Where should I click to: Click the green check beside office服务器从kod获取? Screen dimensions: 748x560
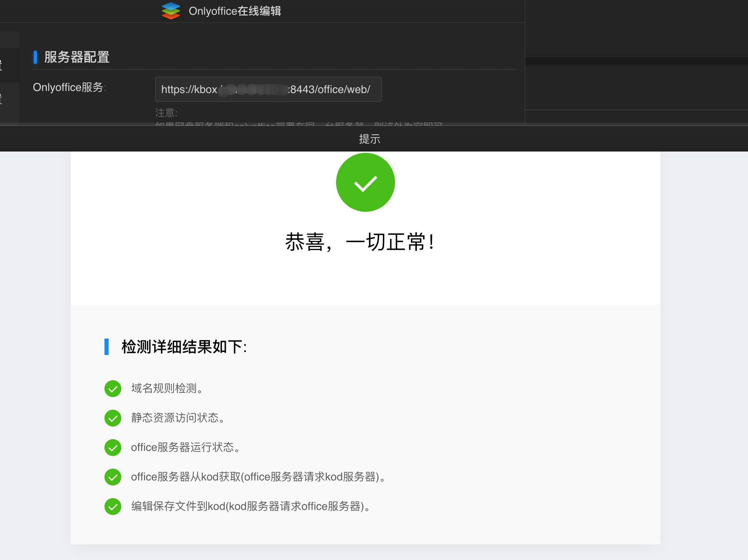pyautogui.click(x=113, y=477)
